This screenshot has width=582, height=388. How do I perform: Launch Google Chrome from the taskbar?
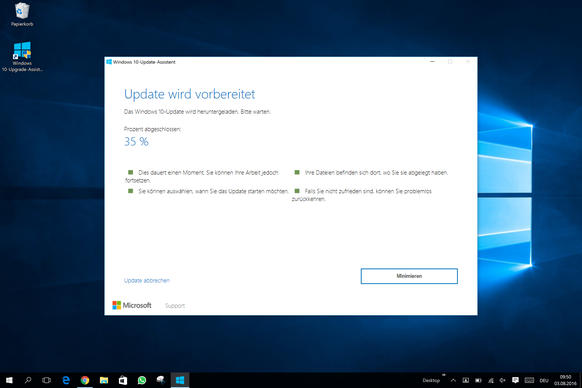[x=85, y=380]
